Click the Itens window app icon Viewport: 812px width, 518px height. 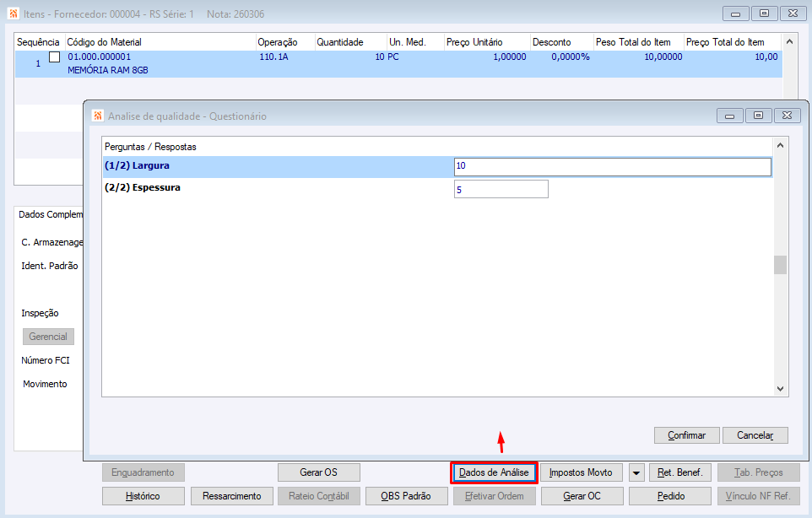pyautogui.click(x=14, y=14)
